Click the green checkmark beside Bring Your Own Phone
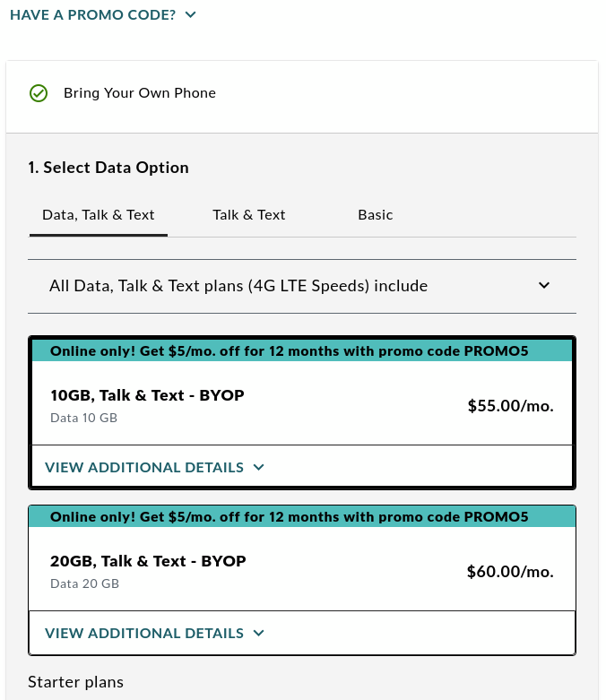 (x=39, y=93)
